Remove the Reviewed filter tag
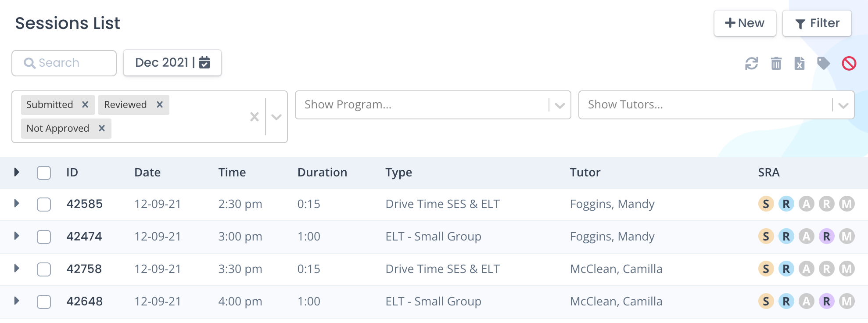The height and width of the screenshot is (323, 868). click(160, 105)
